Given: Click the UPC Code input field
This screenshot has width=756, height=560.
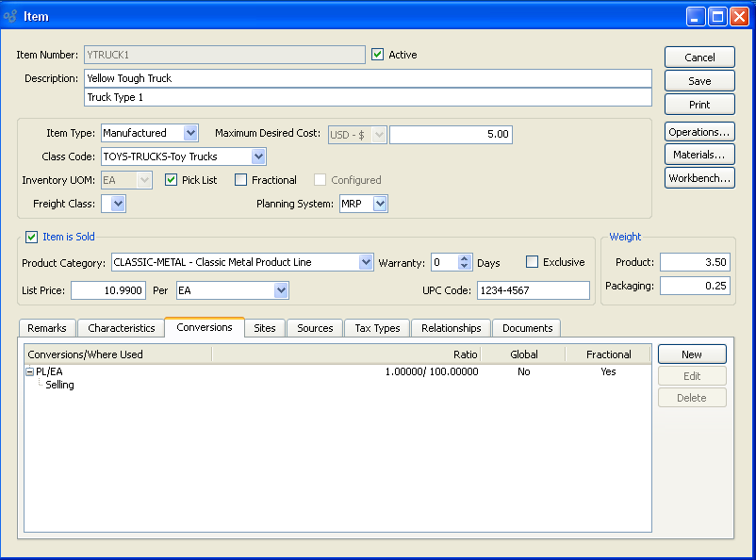Looking at the screenshot, I should coord(533,290).
